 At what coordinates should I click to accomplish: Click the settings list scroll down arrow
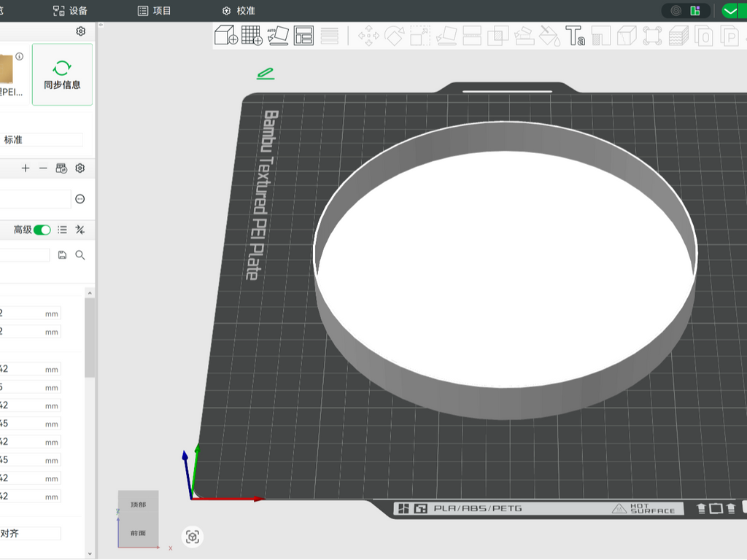point(90,554)
